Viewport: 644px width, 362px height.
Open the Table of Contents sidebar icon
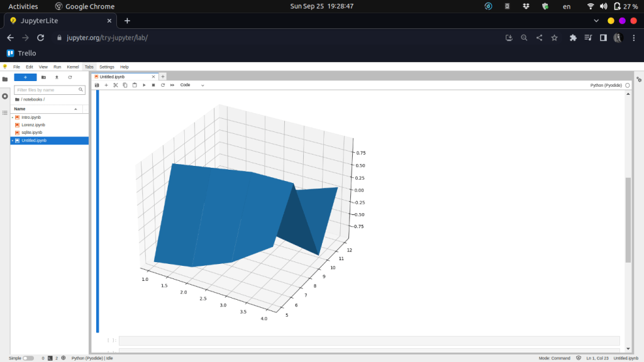[5, 112]
